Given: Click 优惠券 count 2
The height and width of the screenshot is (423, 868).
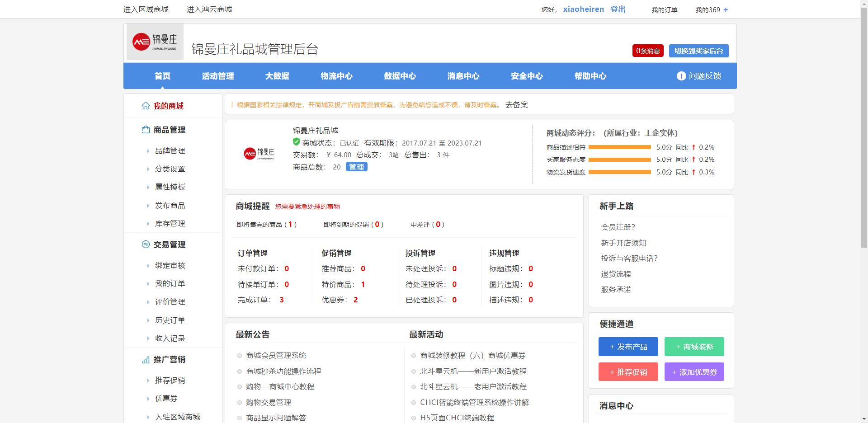Looking at the screenshot, I should pos(355,300).
